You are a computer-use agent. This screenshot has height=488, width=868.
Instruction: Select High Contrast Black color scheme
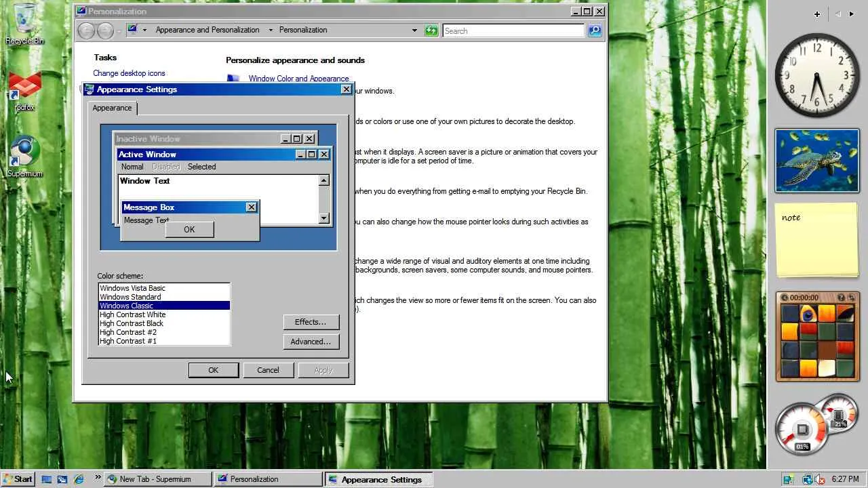tap(164, 323)
